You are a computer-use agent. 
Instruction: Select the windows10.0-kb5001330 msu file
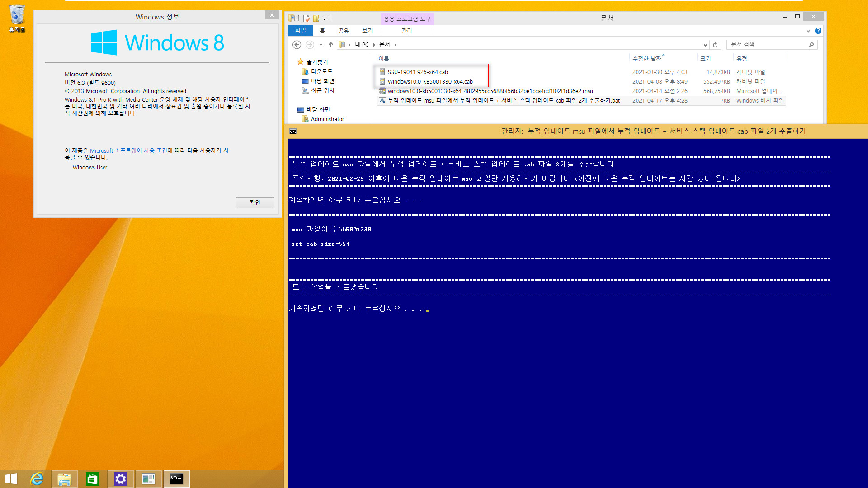[x=490, y=91]
